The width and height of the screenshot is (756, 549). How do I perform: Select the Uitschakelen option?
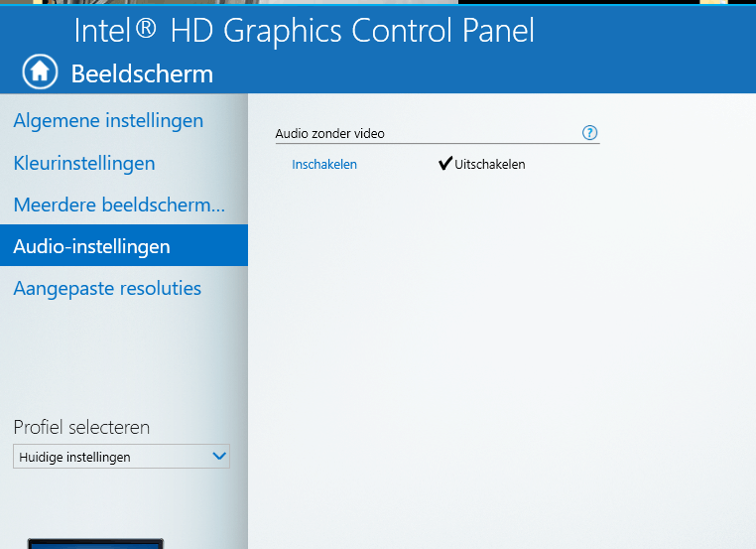pyautogui.click(x=482, y=164)
